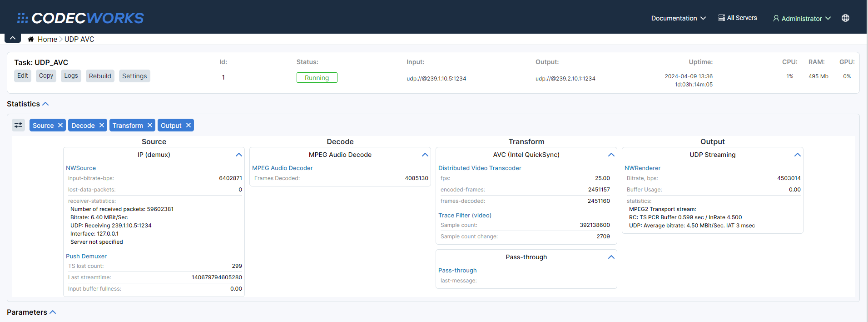Go to All Servers
The height and width of the screenshot is (322, 868).
pyautogui.click(x=738, y=18)
